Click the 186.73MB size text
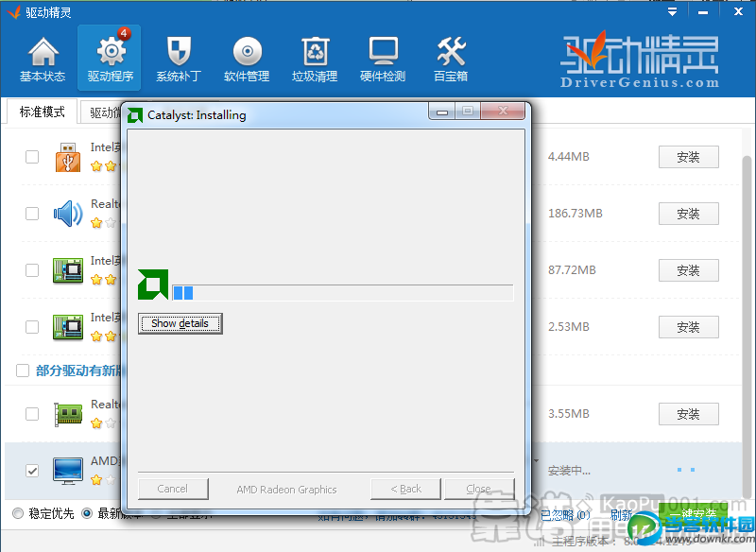This screenshot has width=756, height=552. point(576,214)
